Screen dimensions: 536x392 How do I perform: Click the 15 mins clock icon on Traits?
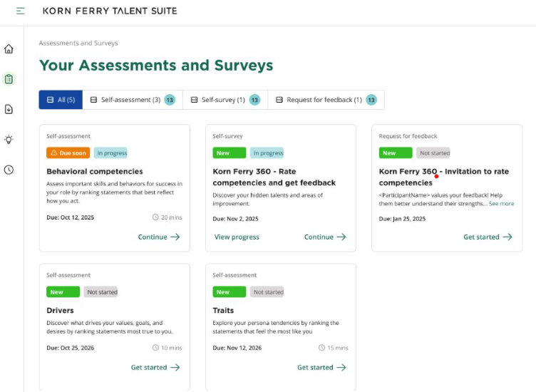coord(321,348)
